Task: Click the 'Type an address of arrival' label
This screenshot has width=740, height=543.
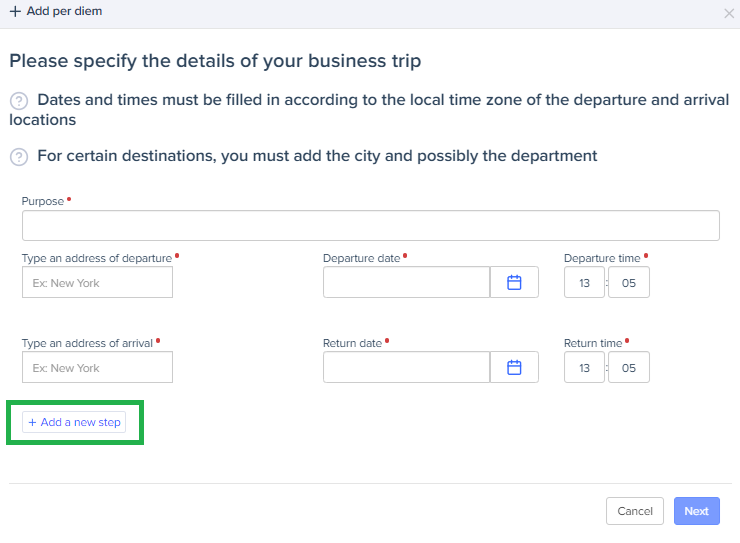Action: click(x=87, y=343)
